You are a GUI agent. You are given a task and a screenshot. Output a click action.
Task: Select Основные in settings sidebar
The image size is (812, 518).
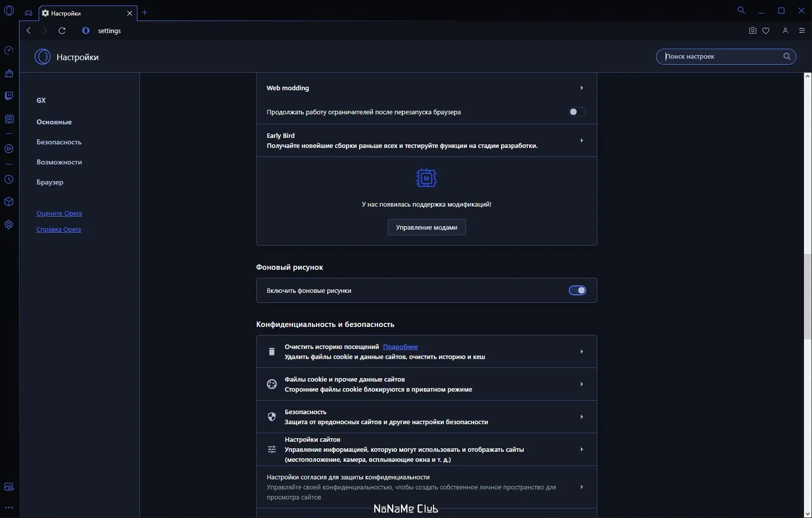click(54, 122)
